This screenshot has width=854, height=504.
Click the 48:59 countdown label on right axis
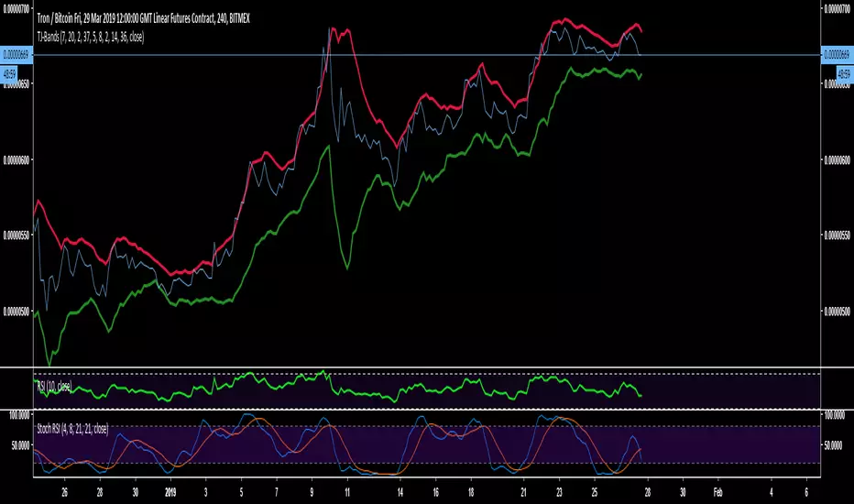pyautogui.click(x=843, y=73)
